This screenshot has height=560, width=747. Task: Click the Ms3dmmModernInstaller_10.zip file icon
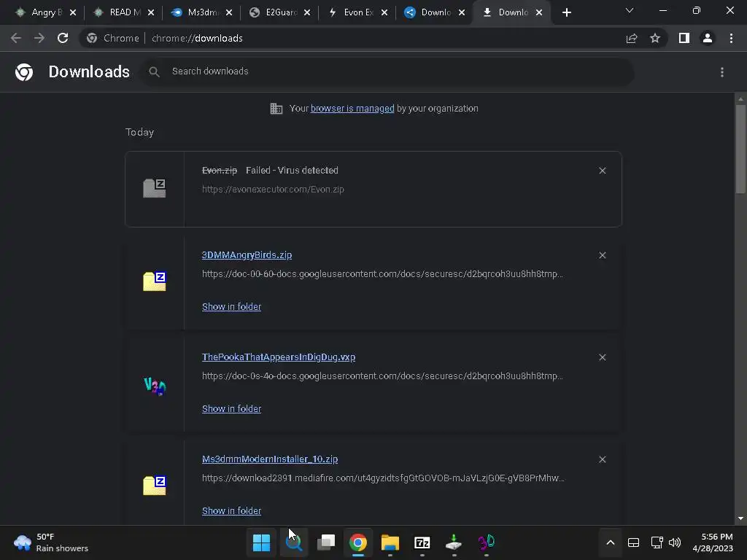[x=155, y=485]
